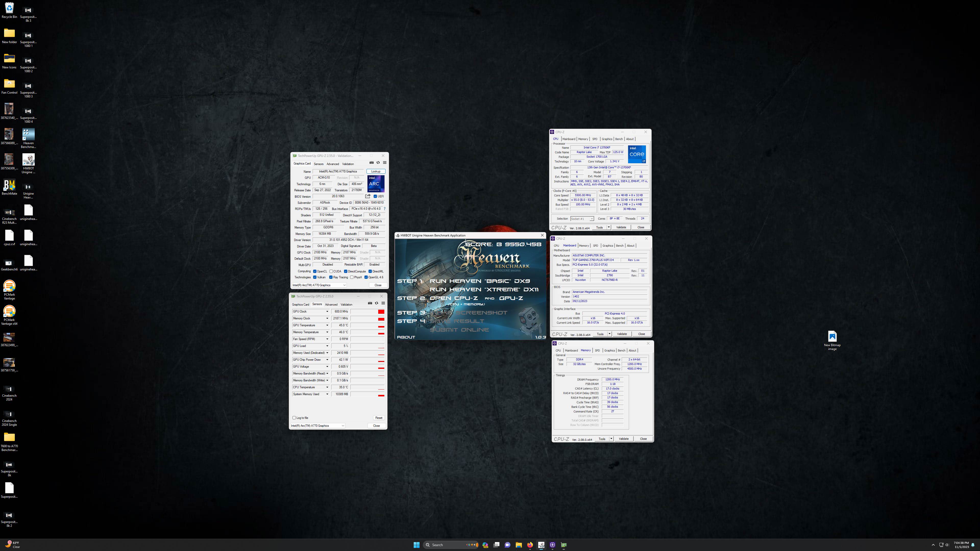Toggle the DirectCompute checkbox

346,271
